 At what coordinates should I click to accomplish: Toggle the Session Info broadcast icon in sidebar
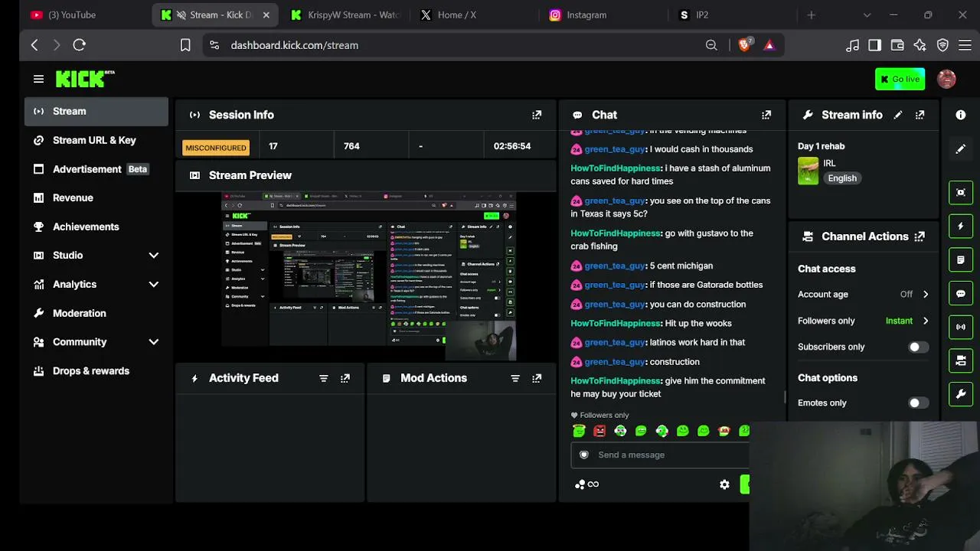[x=961, y=327]
